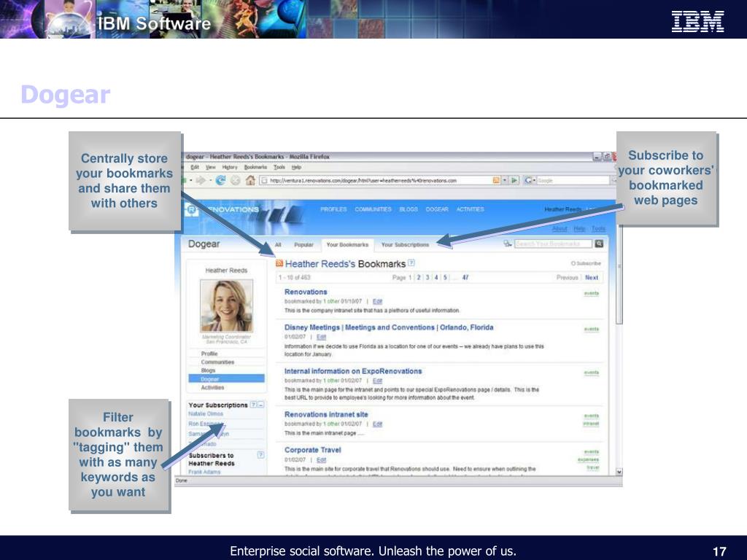Click the Google search engine icon
This screenshot has height=560, width=747.
[x=528, y=181]
